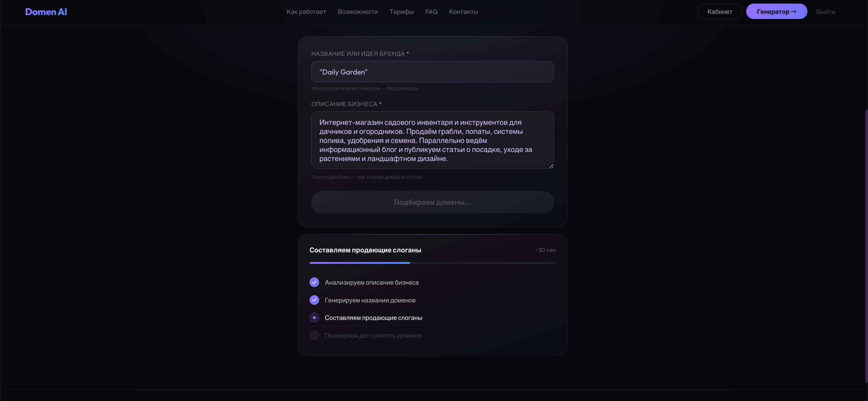
Task: Click the textarea resize handle corner
Action: click(x=551, y=166)
